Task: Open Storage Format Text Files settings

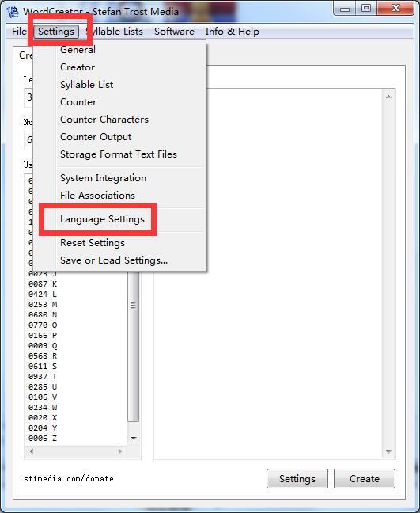Action: pyautogui.click(x=119, y=154)
